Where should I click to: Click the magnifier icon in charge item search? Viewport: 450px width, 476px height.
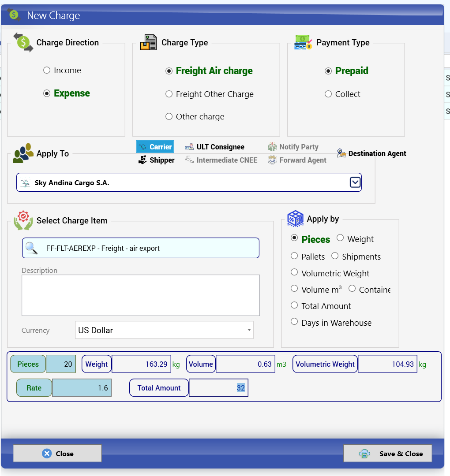31,248
